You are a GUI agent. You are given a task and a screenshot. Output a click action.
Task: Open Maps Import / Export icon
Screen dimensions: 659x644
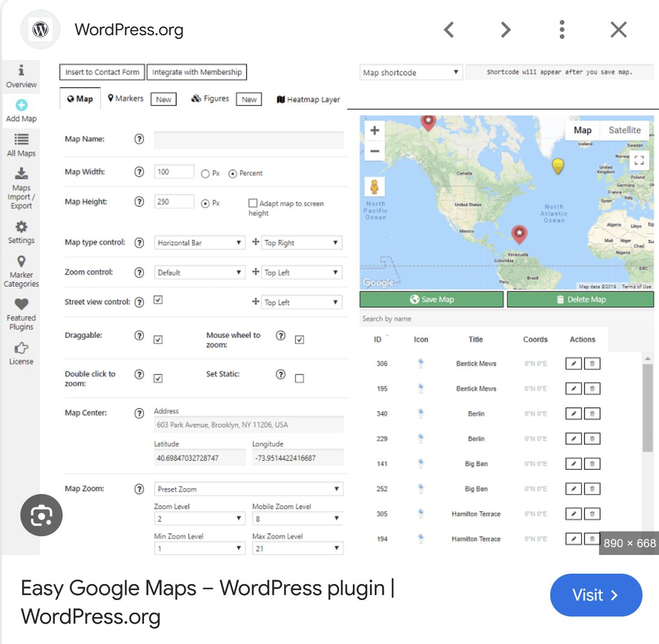(21, 174)
